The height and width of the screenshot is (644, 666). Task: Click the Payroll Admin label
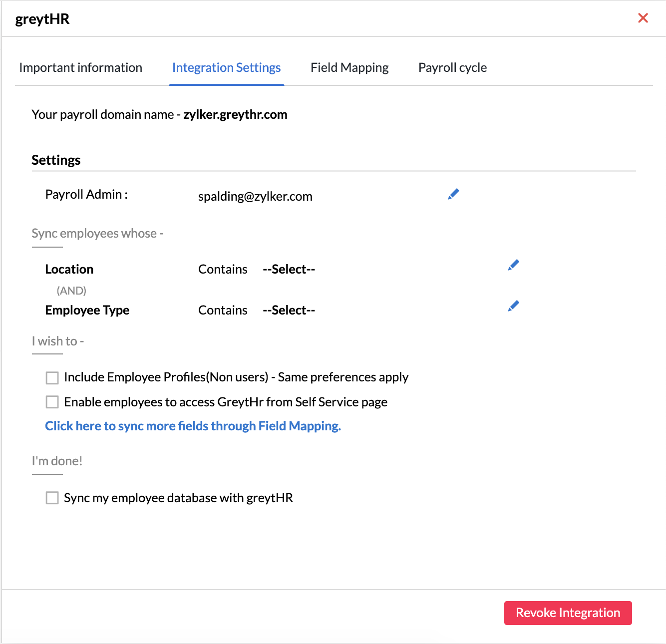(86, 194)
